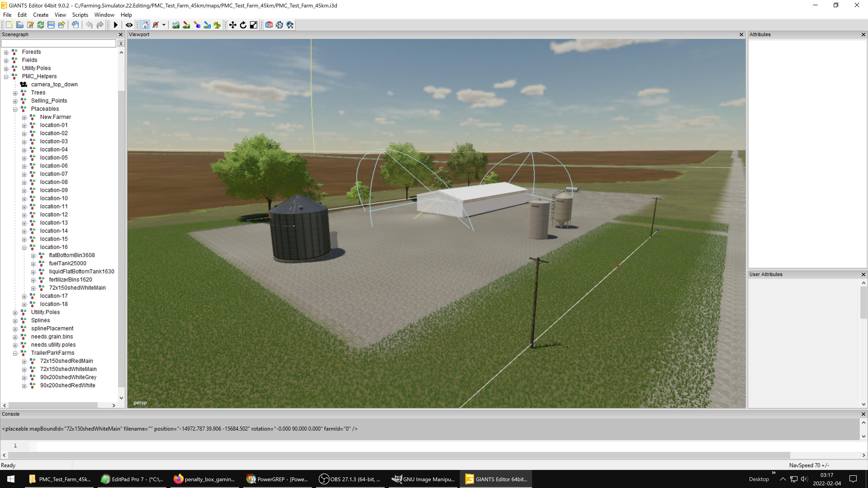Click the notepad edit file icon

[30, 25]
